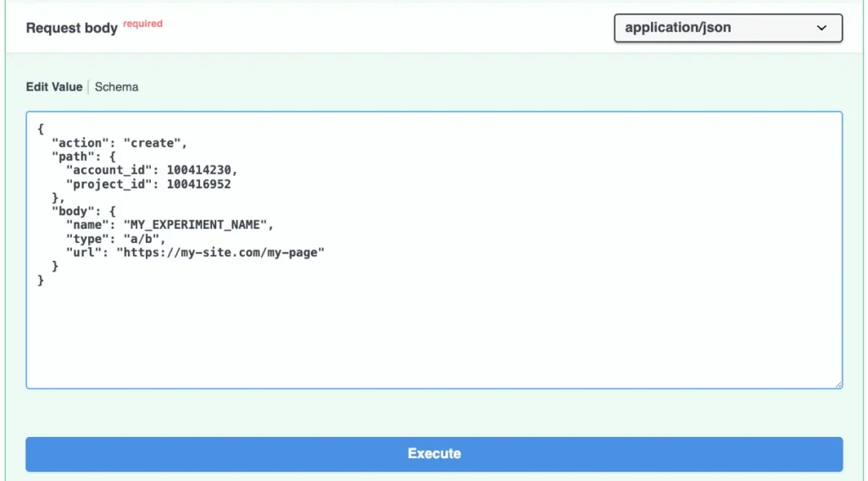Click the blue Execute button
The image size is (868, 481).
tap(434, 454)
